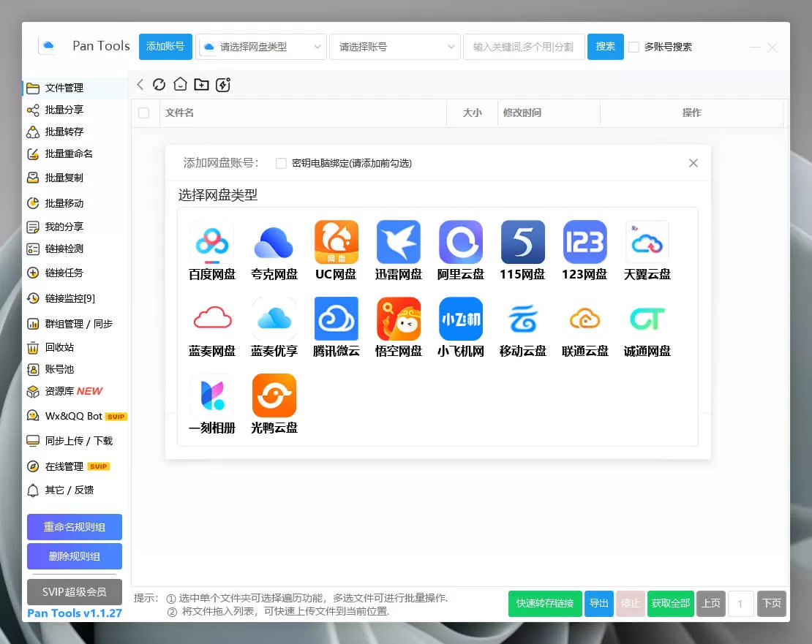Viewport: 812px width, 644px height.
Task: Open 在线管理 in the sidebar
Action: click(x=75, y=466)
